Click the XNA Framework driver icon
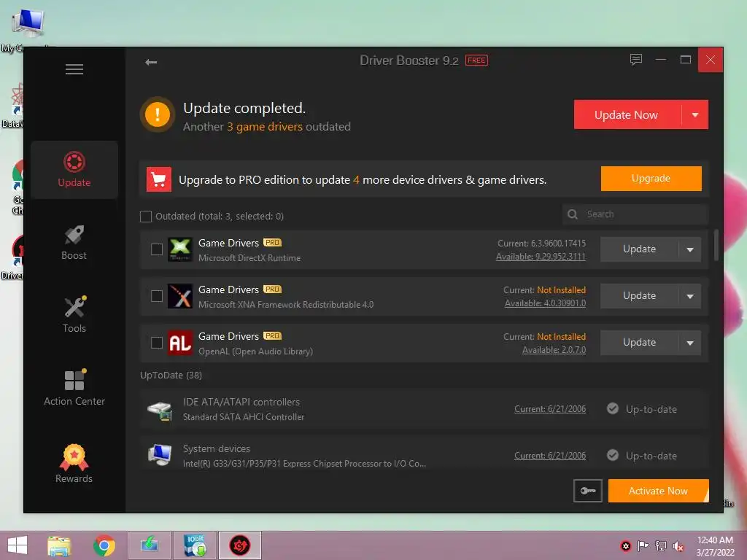 [x=180, y=296]
